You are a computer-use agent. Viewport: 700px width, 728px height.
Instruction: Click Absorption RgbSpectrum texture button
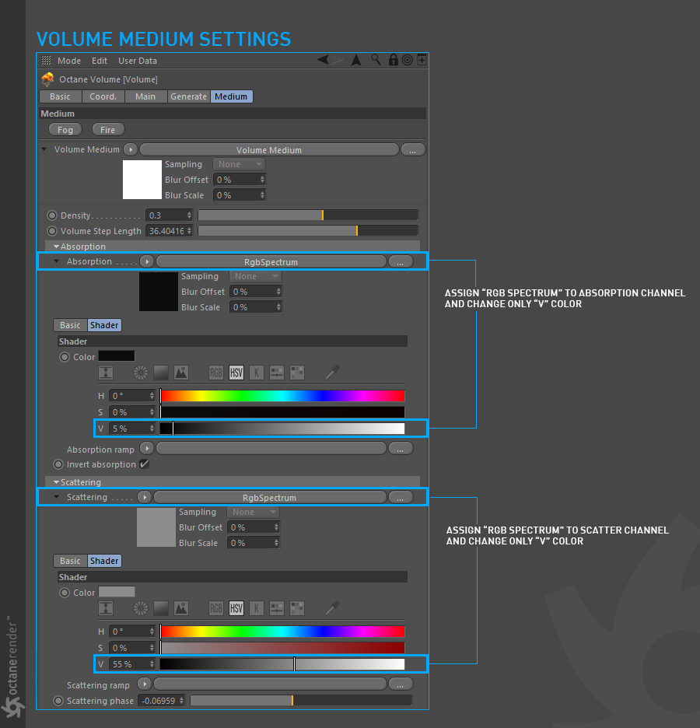(271, 262)
